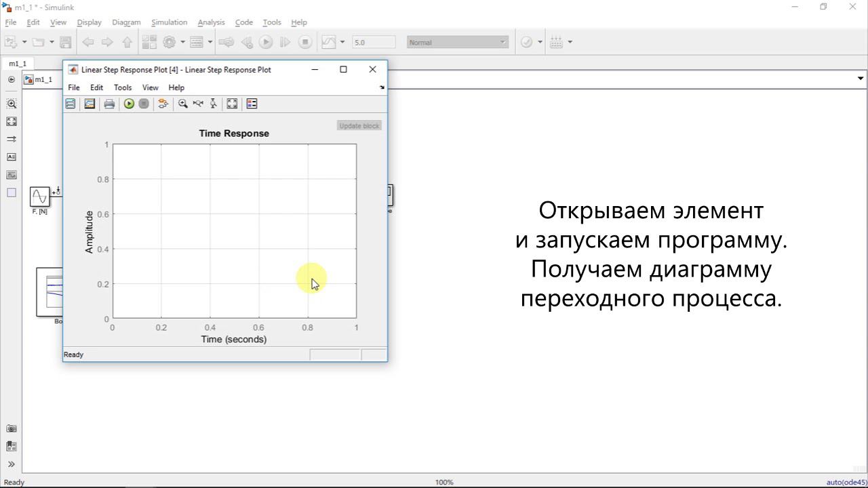
Task: Click the linearization icon next to stop
Action: (163, 104)
